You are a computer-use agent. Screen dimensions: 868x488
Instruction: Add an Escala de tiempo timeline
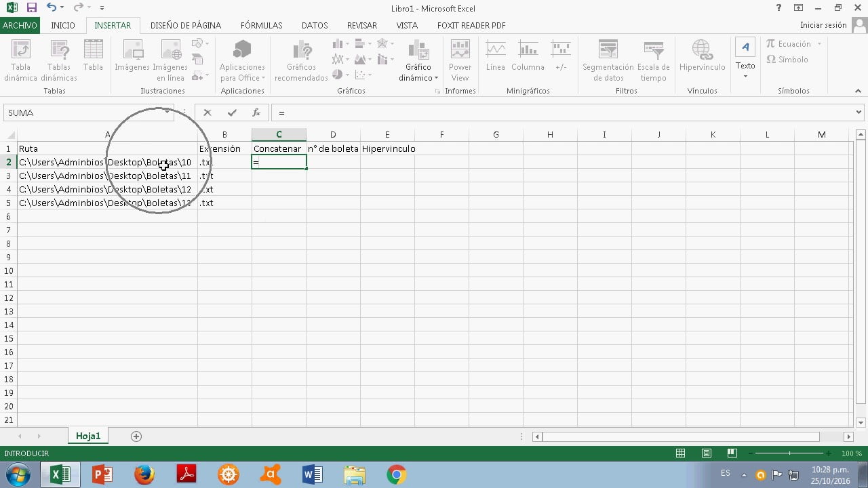tap(653, 60)
